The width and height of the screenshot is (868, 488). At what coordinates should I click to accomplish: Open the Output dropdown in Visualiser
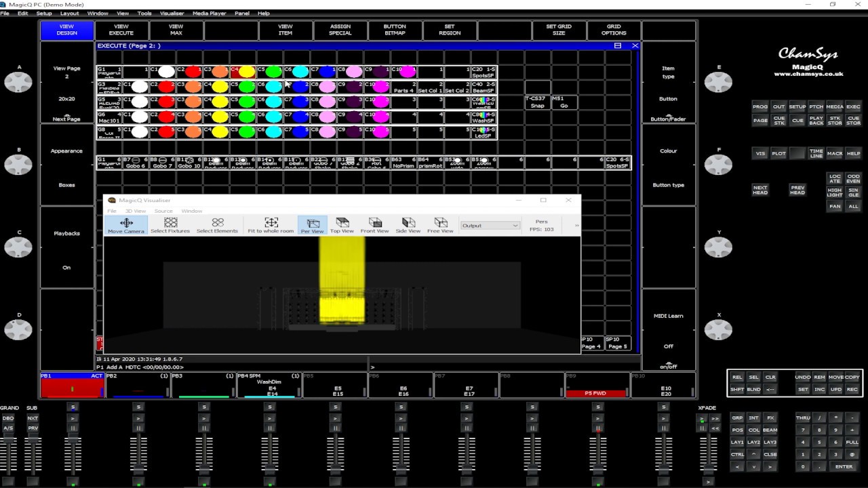pyautogui.click(x=490, y=226)
